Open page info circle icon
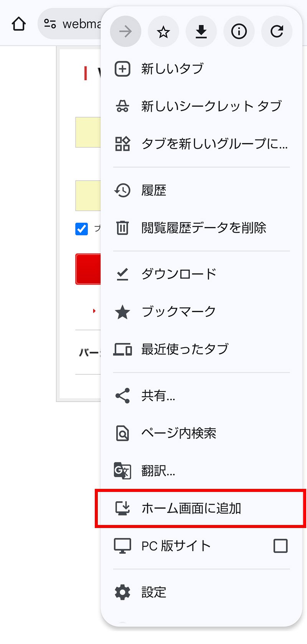The height and width of the screenshot is (644, 307). pyautogui.click(x=239, y=31)
